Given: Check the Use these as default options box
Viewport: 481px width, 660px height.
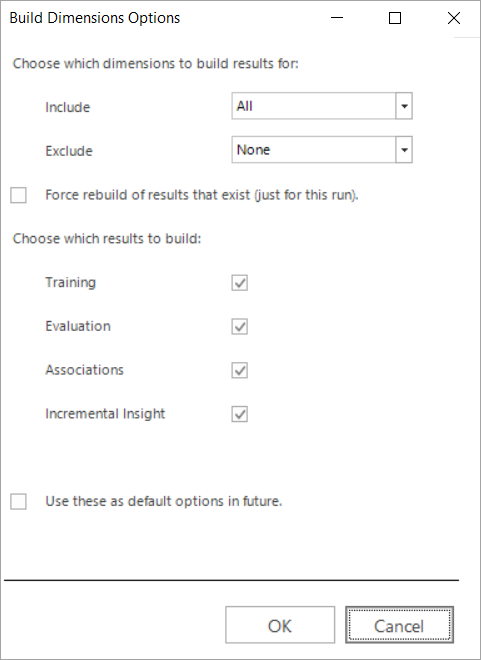Looking at the screenshot, I should click(x=19, y=502).
